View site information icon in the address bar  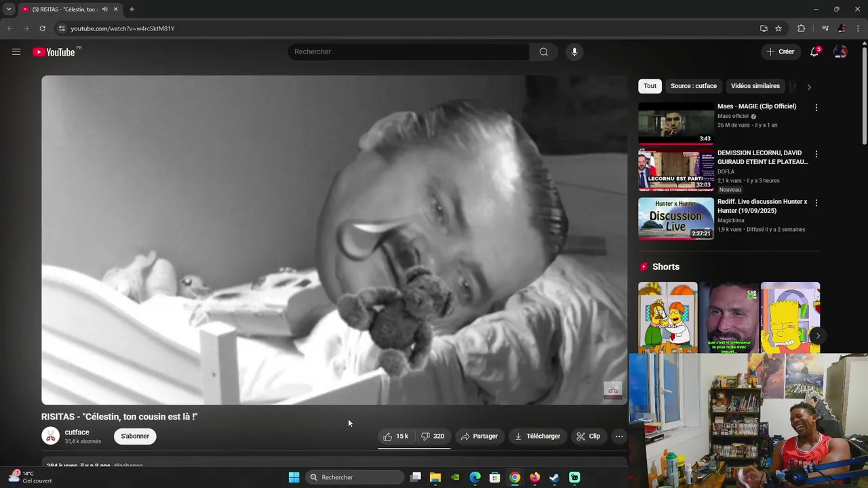point(62,28)
